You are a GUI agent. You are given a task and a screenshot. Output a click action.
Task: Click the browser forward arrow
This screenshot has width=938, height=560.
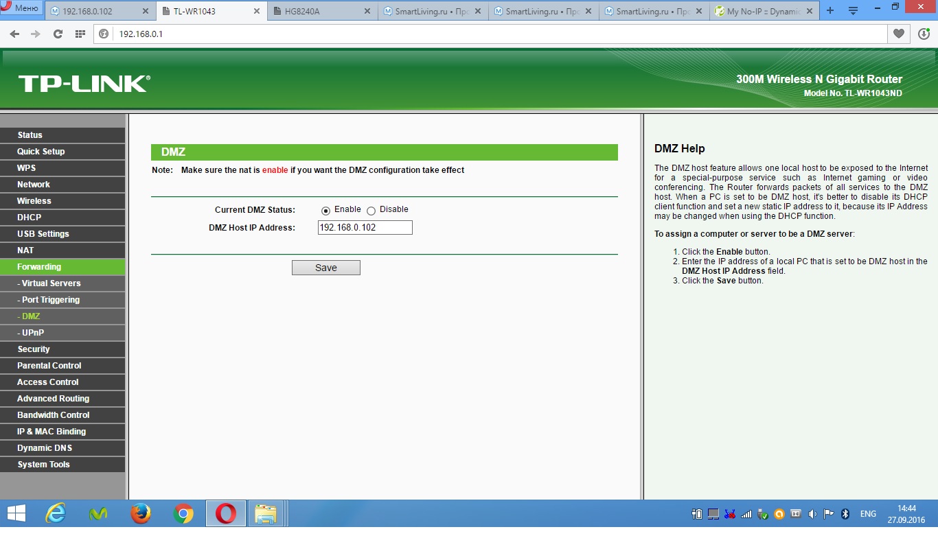tap(36, 34)
